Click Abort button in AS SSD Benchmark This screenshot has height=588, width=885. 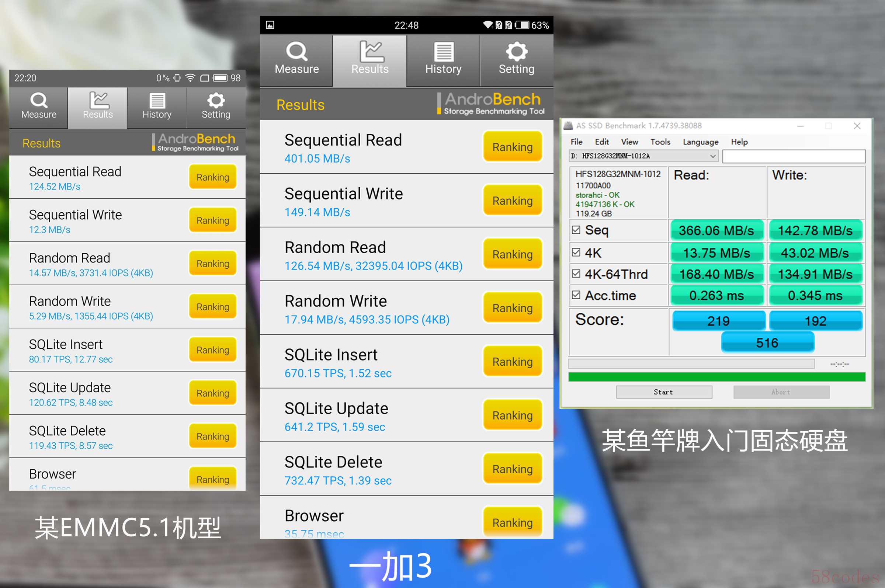(x=781, y=392)
